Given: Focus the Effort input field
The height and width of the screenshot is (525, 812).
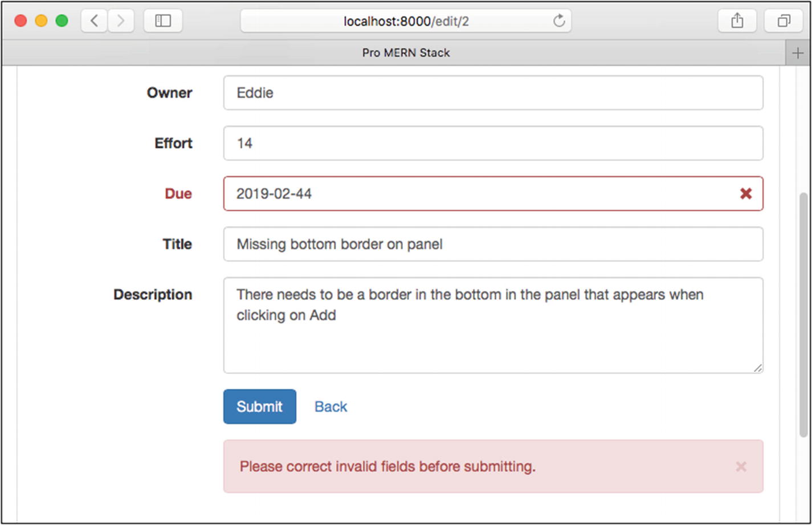Looking at the screenshot, I should coord(493,143).
